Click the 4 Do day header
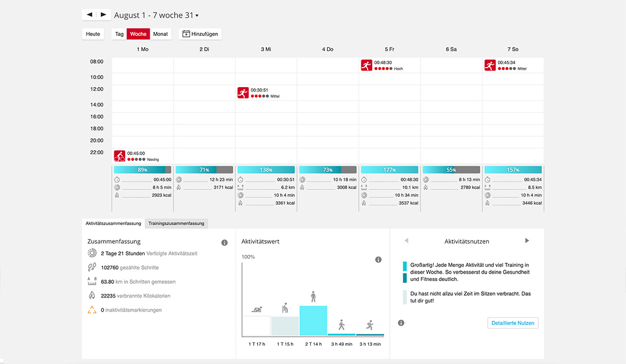This screenshot has height=364, width=626. 328,49
